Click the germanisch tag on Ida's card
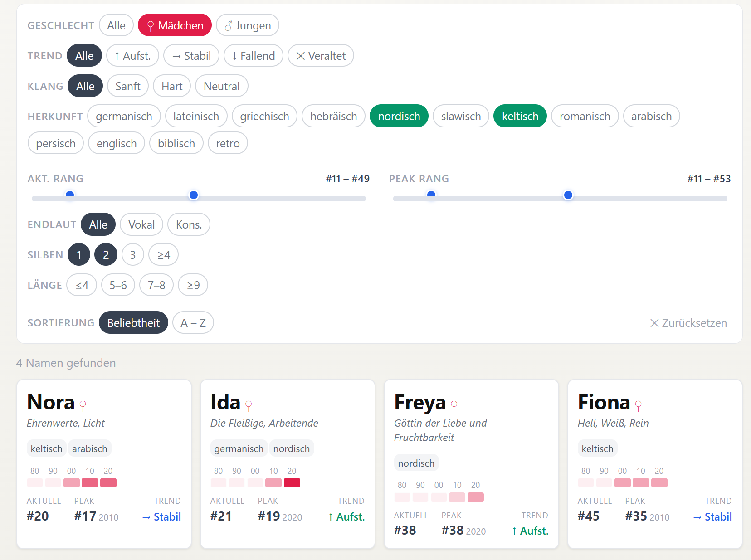 click(239, 448)
